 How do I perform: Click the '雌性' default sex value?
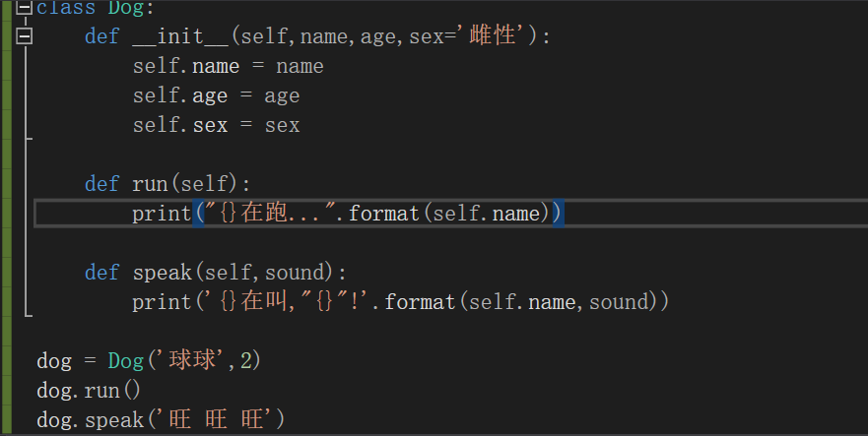tap(493, 36)
